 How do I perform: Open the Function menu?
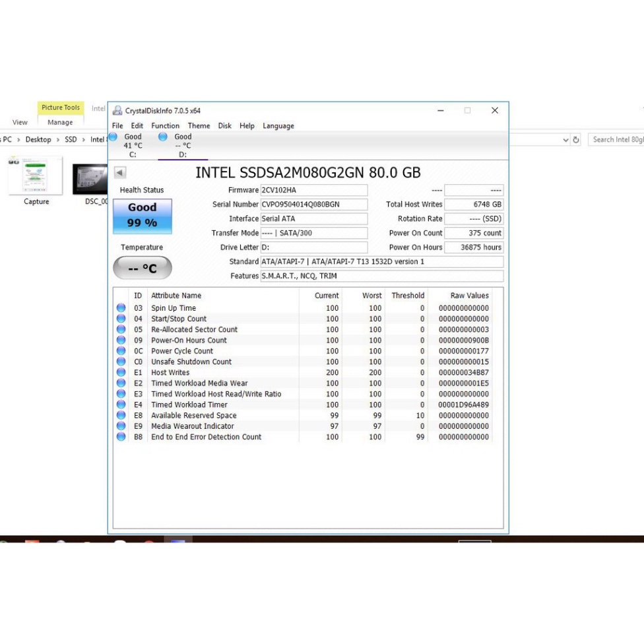click(x=165, y=125)
